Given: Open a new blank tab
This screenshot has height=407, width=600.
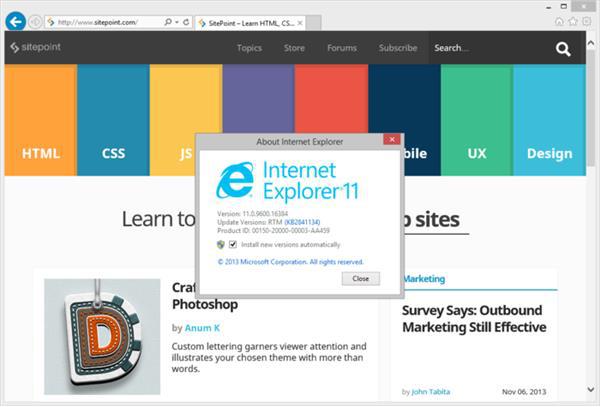Looking at the screenshot, I should pyautogui.click(x=314, y=23).
